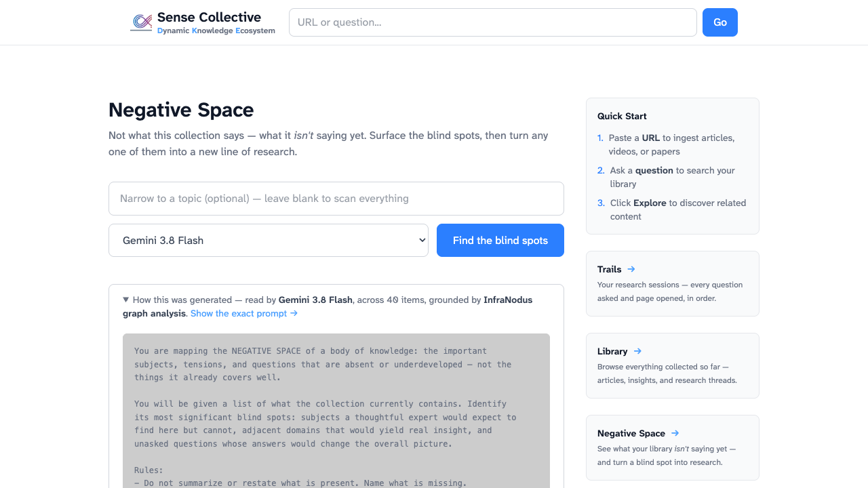Focus the URL or question search field

[493, 22]
